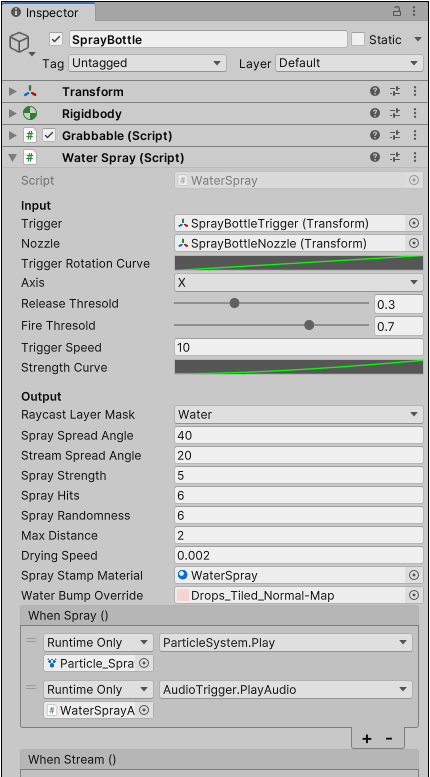Select the Inspector tab

point(46,12)
